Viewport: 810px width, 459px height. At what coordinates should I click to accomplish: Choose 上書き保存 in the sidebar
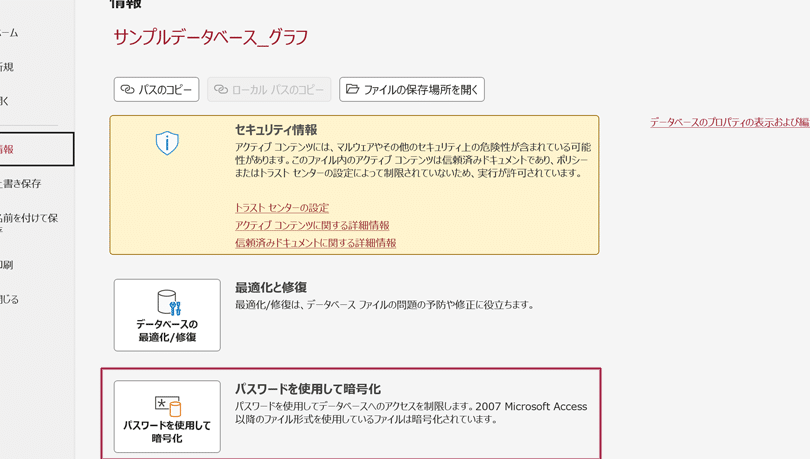20,184
